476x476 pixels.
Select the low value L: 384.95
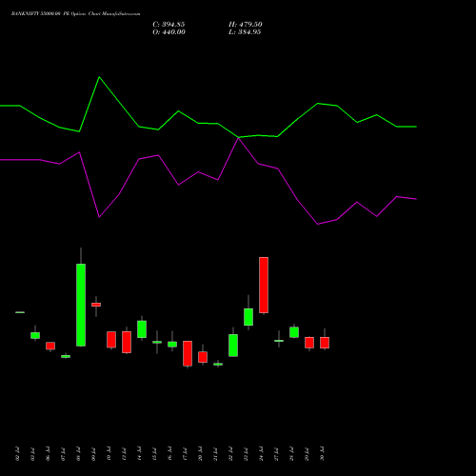[245, 32]
